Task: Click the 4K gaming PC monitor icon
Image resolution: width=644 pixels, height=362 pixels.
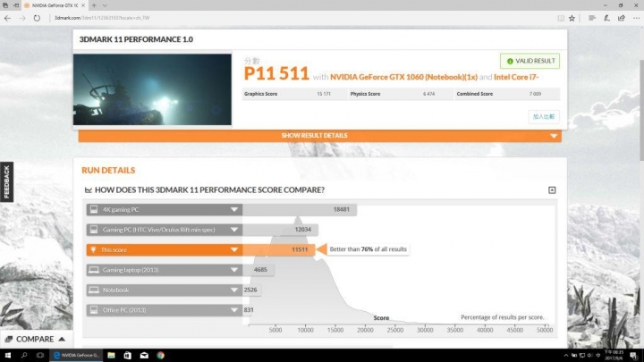Action: [94, 209]
